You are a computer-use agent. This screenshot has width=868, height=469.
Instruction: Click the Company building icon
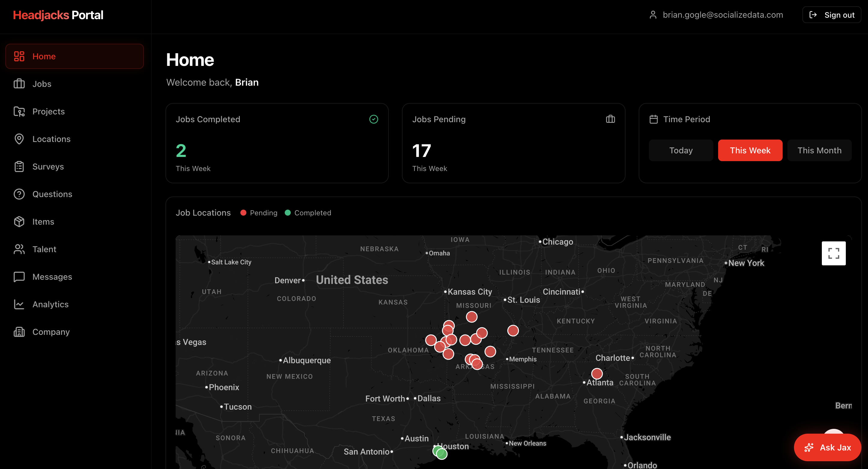[x=19, y=332]
